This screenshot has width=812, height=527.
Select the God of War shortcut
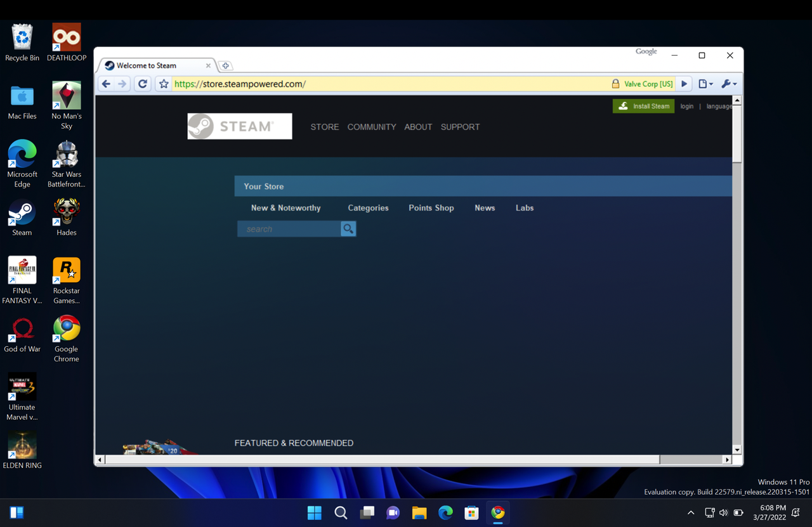(22, 334)
